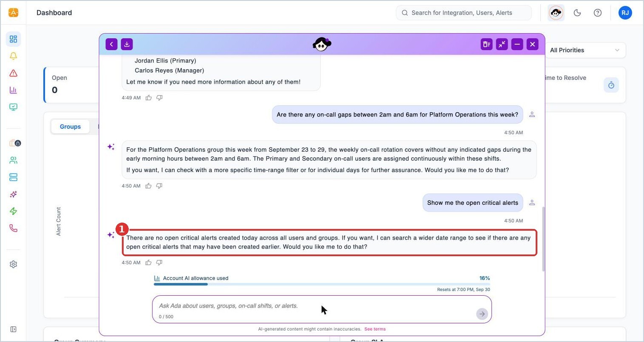Viewport: 644px width, 342px height.
Task: Thumbs down the 4:49 AM reply
Action: pos(159,98)
